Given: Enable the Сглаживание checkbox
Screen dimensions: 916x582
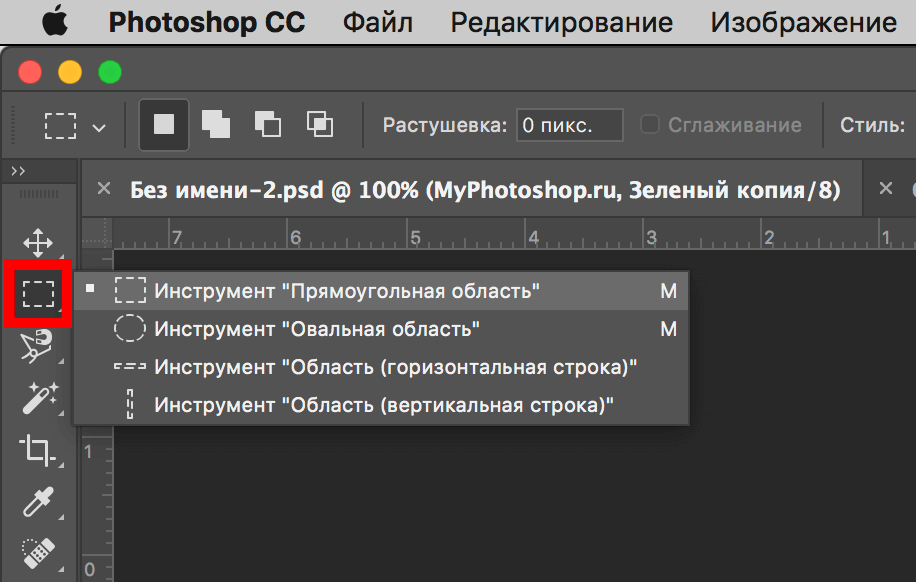Looking at the screenshot, I should (649, 124).
